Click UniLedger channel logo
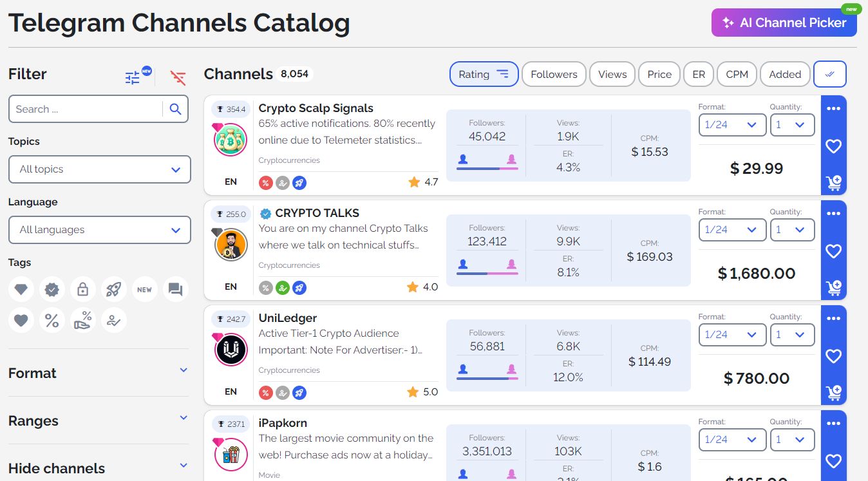 231,350
